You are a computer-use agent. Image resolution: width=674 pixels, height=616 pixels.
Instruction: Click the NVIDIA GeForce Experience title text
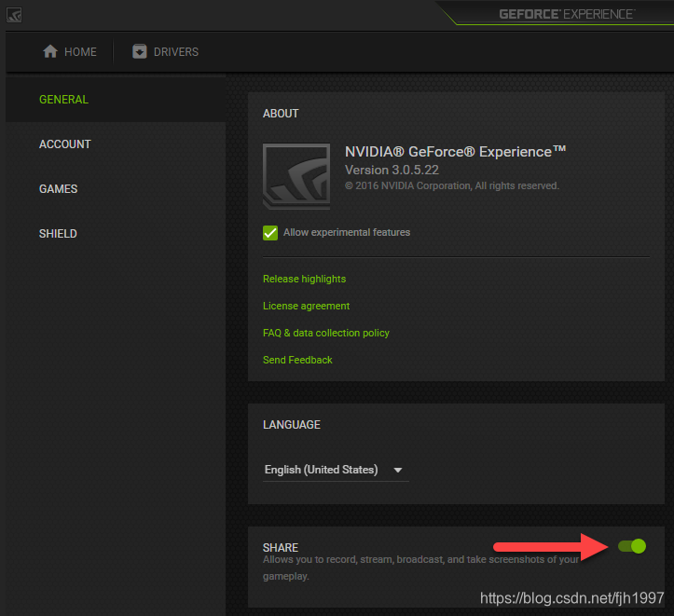click(455, 152)
